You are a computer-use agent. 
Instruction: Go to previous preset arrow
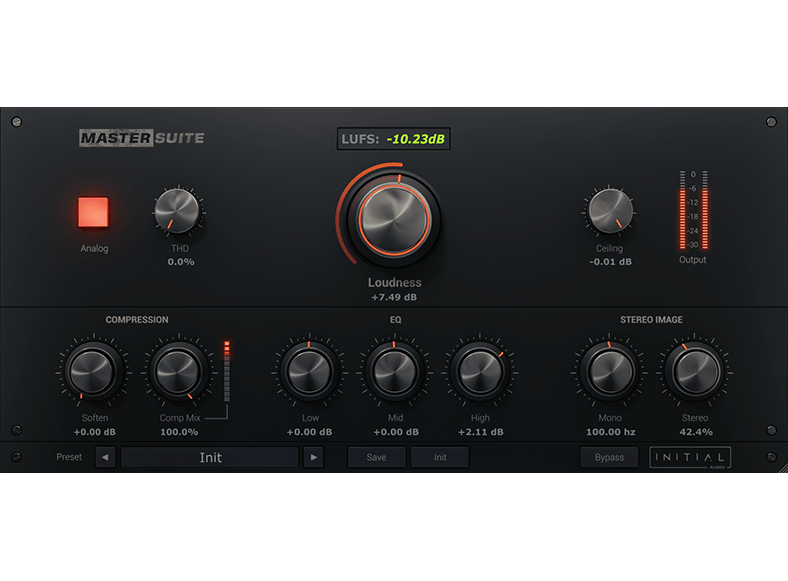click(x=106, y=457)
